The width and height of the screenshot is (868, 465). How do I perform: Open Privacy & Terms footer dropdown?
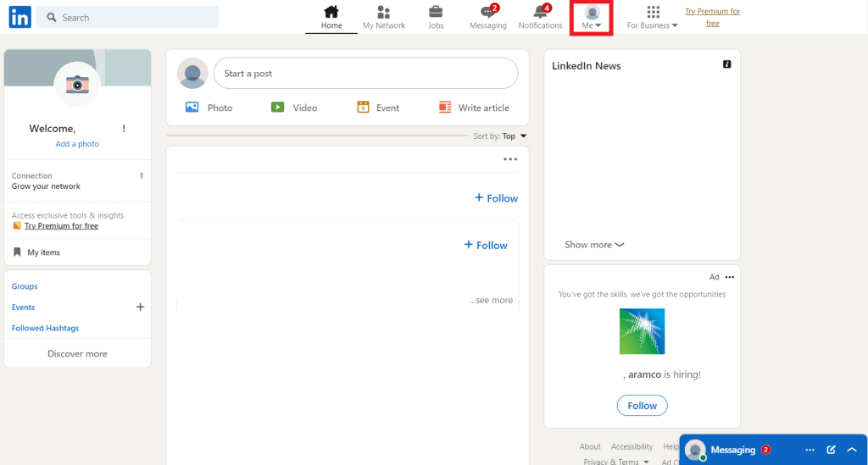pyautogui.click(x=615, y=462)
